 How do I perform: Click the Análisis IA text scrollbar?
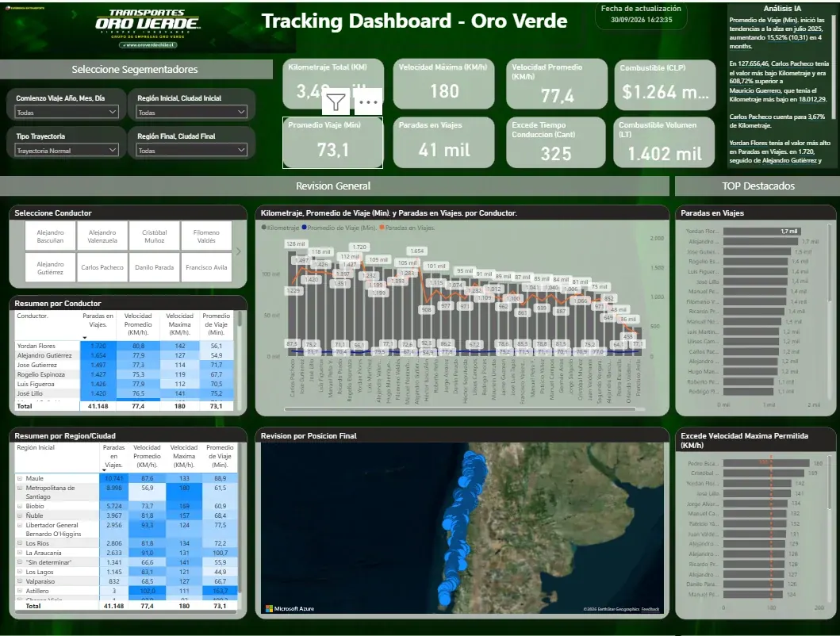tap(833, 65)
